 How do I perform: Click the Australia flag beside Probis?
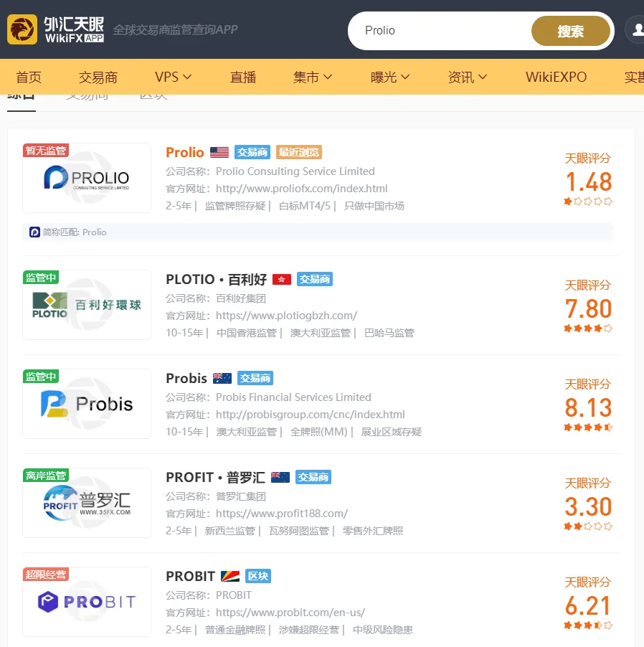[222, 378]
